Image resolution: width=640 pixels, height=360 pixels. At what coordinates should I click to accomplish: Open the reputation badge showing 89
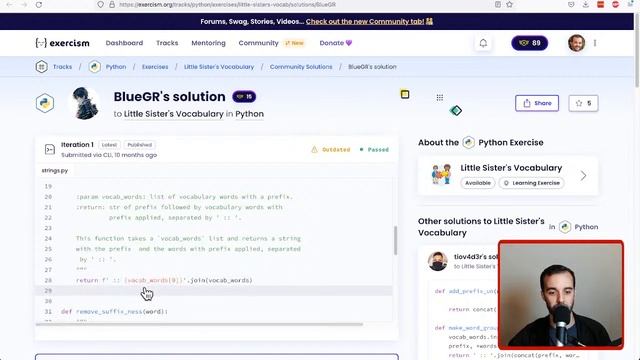pyautogui.click(x=529, y=43)
